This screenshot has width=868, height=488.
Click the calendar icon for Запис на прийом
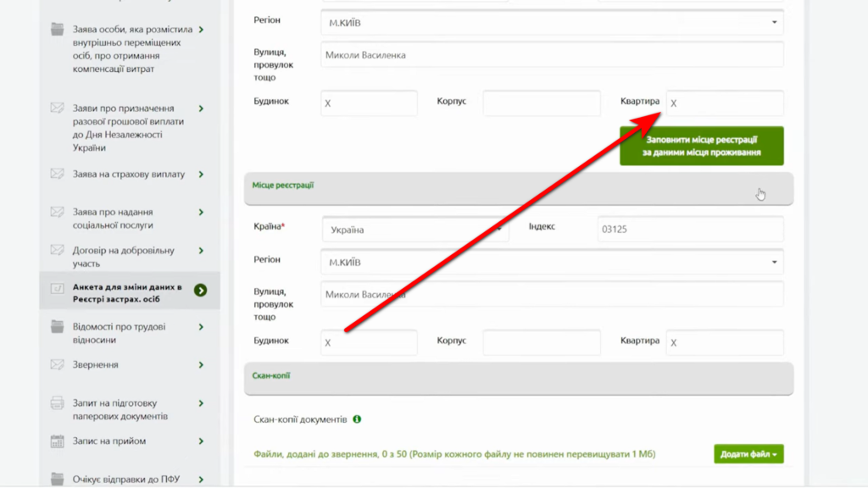58,441
